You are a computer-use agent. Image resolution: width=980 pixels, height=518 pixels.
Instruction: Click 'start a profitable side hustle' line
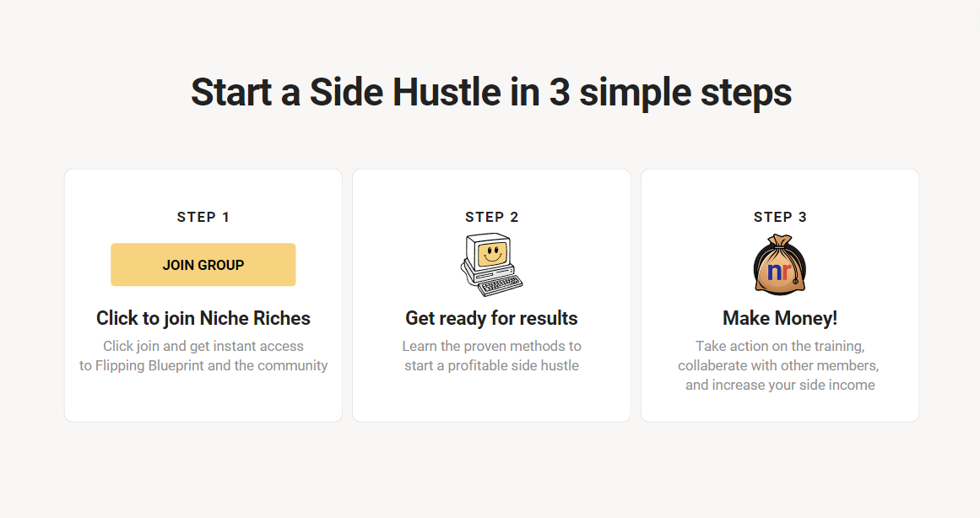[x=492, y=365]
